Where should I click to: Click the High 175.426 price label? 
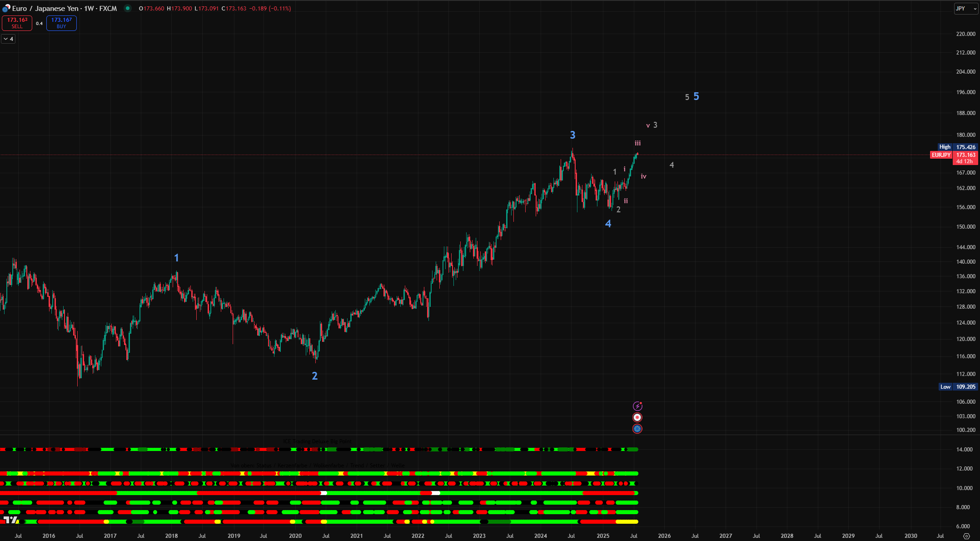(957, 147)
